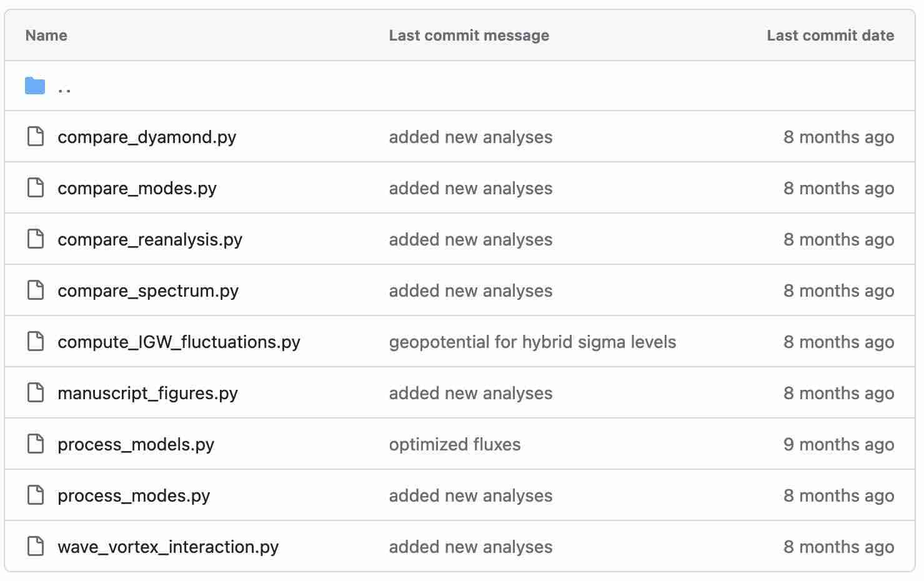The width and height of the screenshot is (924, 581).
Task: Open the process_modes.py file
Action: pyautogui.click(x=134, y=495)
